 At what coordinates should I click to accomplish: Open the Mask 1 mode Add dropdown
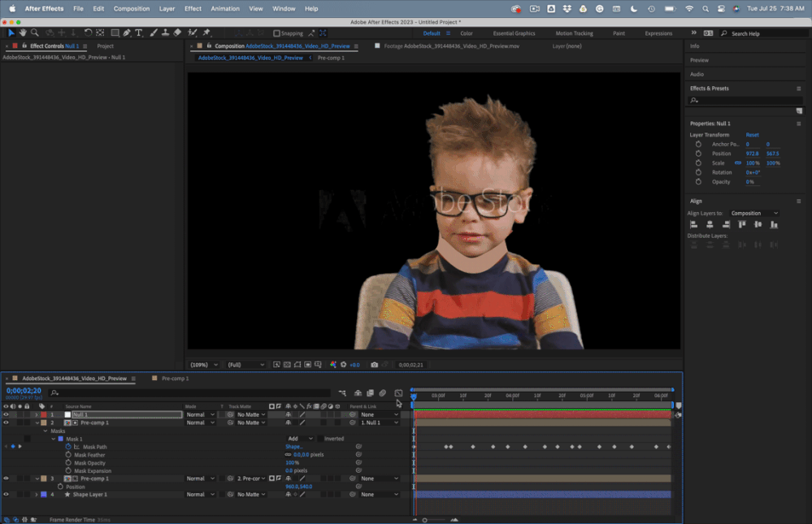300,439
